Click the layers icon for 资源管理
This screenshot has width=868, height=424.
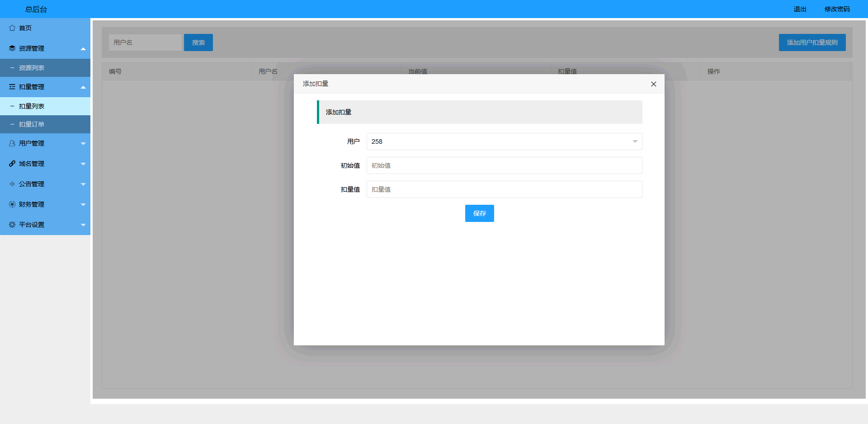coord(12,48)
